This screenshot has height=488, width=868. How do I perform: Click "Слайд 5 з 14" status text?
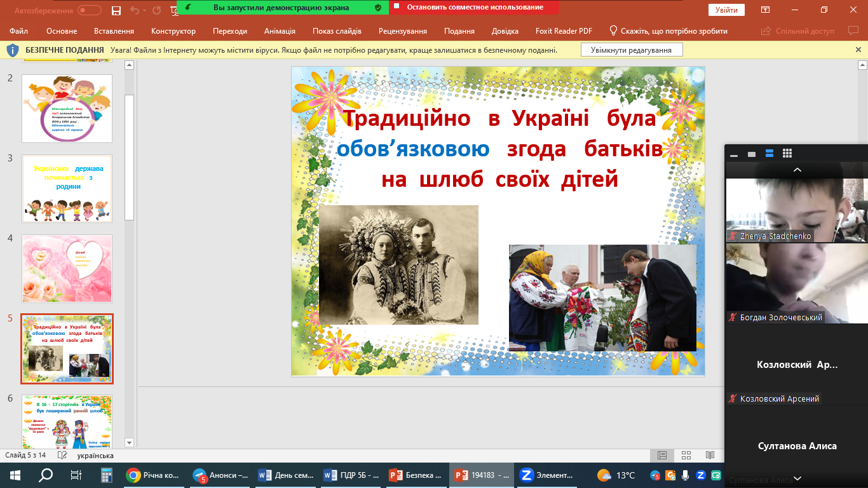[25, 456]
